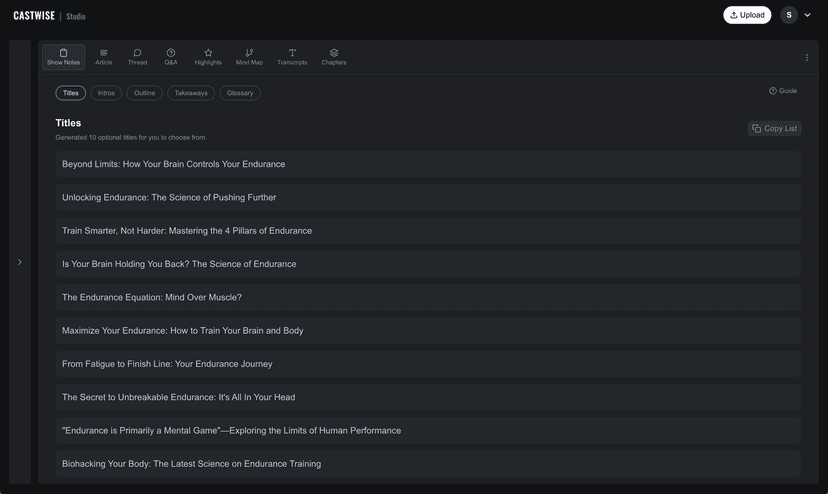Open the Show Notes tool
Viewport: 828px width, 494px height.
pos(63,57)
